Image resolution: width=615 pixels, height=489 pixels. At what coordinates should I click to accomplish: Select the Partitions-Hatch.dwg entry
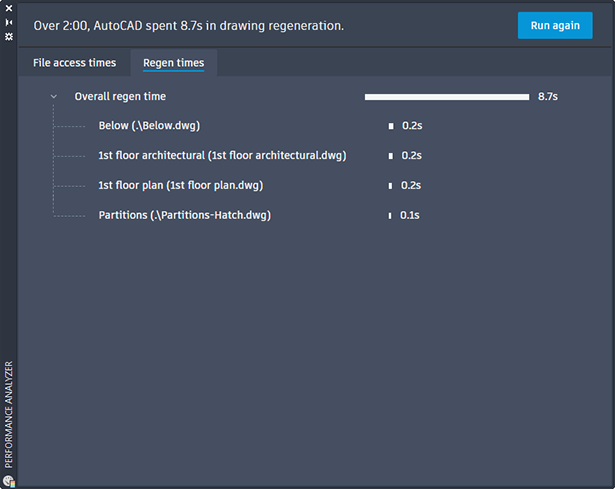[x=184, y=215]
